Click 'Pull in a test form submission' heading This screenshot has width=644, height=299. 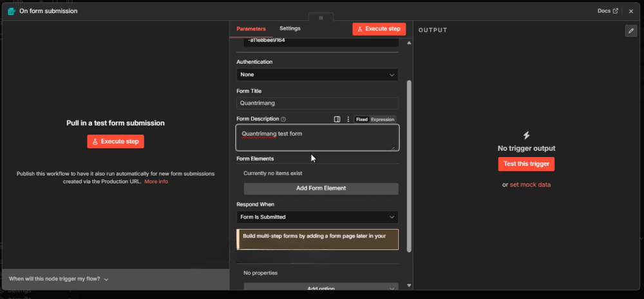(115, 123)
